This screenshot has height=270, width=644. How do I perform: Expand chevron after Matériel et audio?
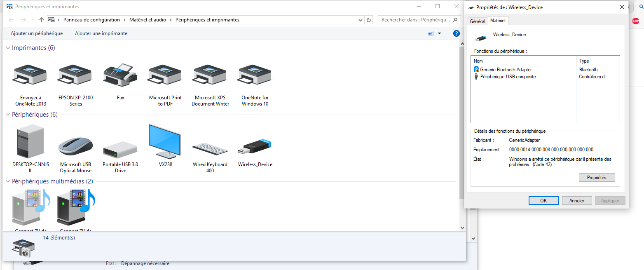(x=171, y=20)
